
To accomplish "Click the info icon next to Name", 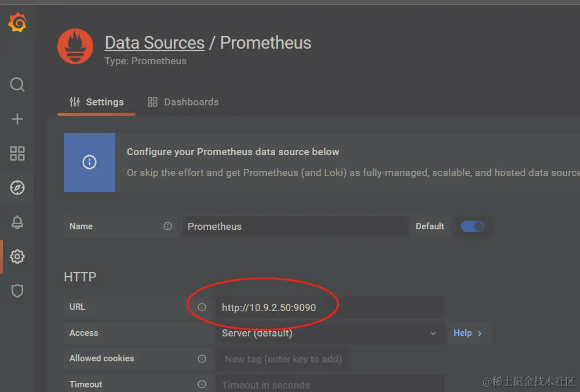I will click(167, 226).
